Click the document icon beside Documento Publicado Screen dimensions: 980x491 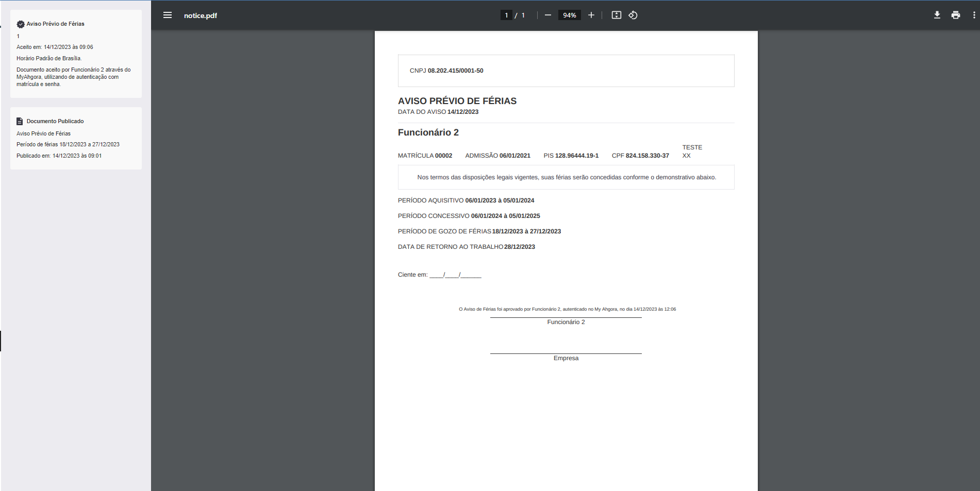coord(20,121)
